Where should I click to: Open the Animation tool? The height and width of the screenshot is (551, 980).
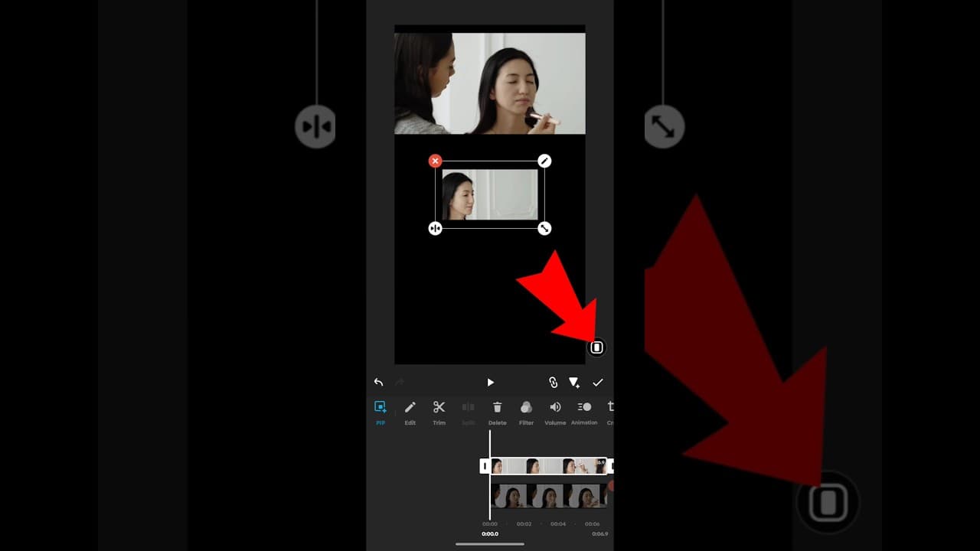pyautogui.click(x=584, y=412)
